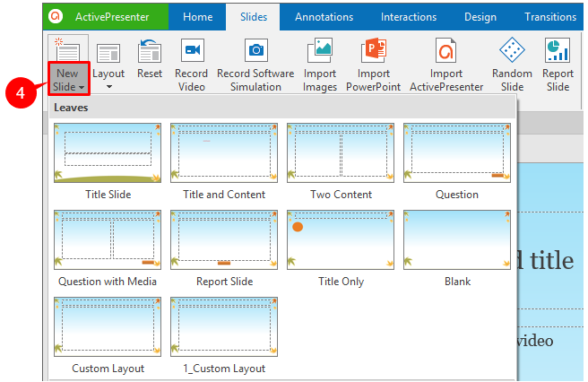Screen dimensions: 588x382
Task: Click the ActivePresenter application button
Action: 106,17
